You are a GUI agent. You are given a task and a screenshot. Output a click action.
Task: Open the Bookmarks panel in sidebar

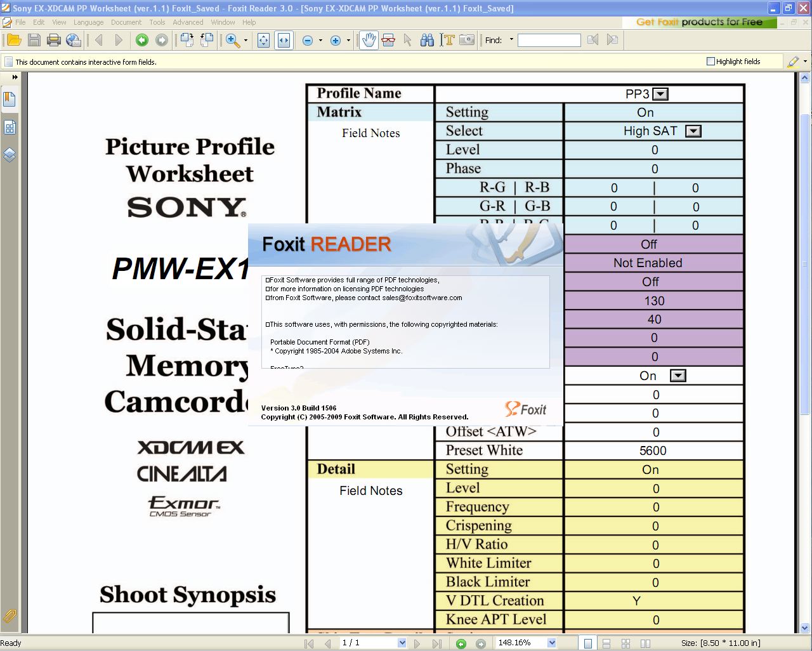[10, 100]
